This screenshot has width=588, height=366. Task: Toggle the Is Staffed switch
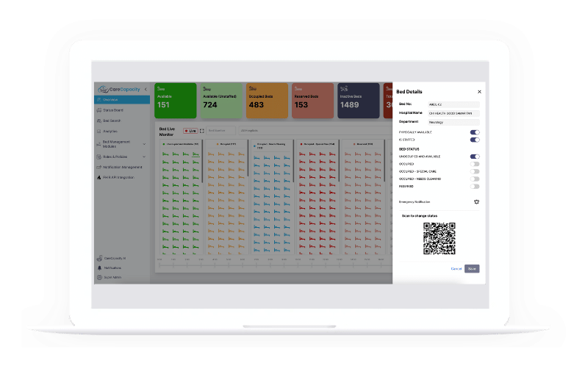475,140
